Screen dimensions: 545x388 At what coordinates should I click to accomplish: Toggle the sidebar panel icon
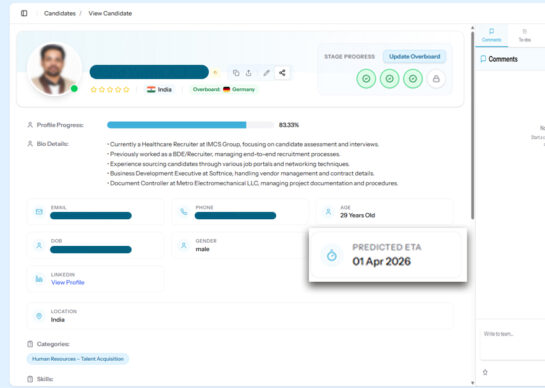tap(24, 13)
